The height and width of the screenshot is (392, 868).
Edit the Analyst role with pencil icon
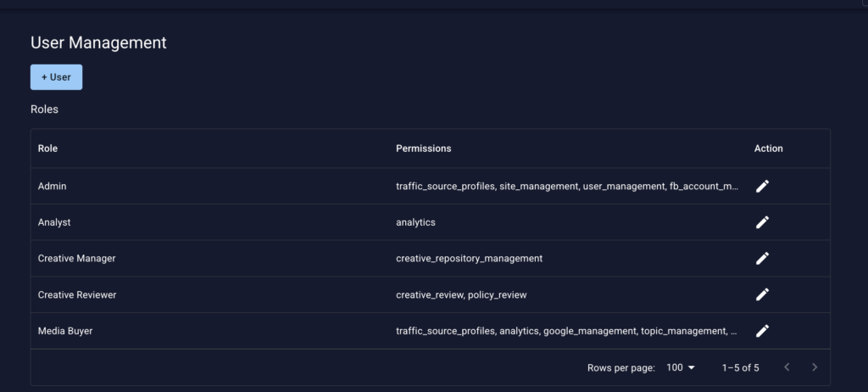point(762,222)
